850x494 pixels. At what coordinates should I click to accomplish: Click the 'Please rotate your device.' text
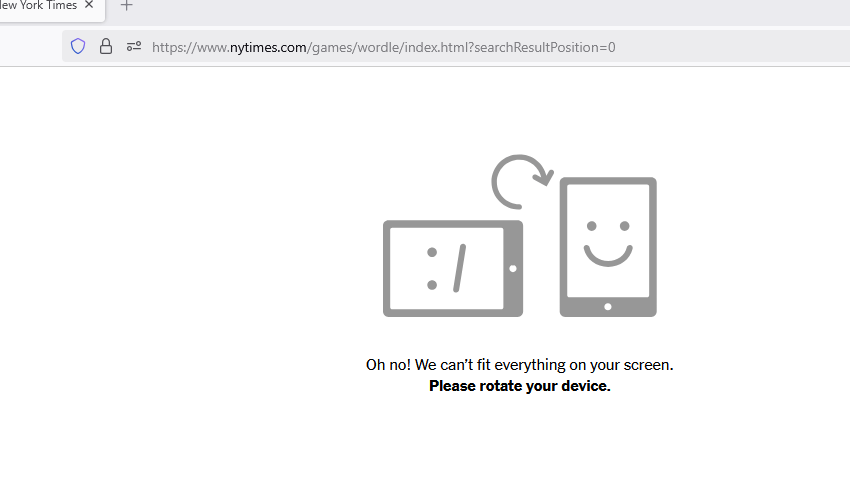(519, 386)
